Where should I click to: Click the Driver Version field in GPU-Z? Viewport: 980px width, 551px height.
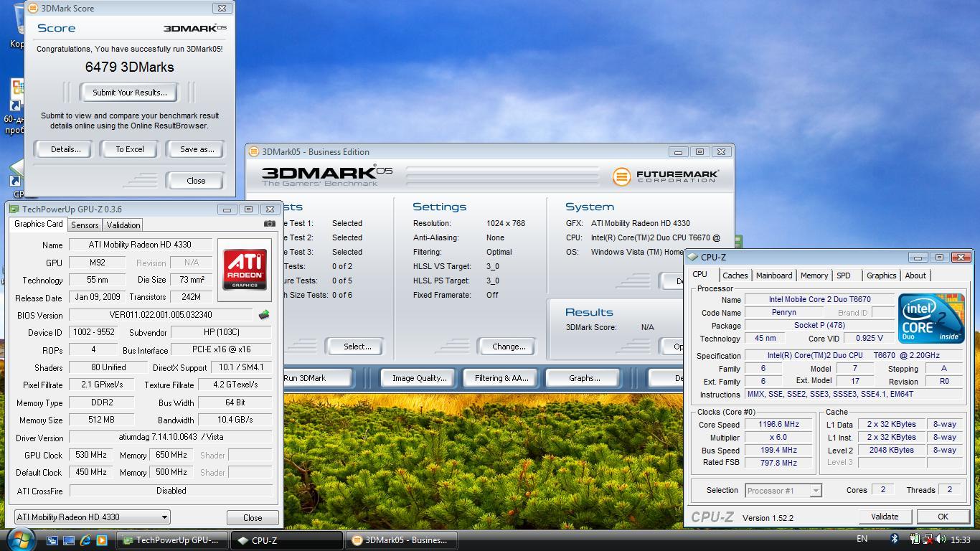171,438
